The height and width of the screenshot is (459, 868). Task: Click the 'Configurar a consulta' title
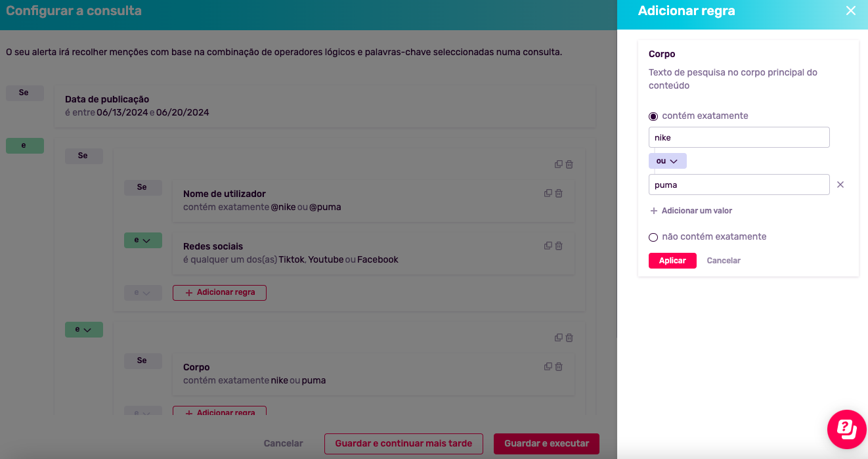coord(74,11)
